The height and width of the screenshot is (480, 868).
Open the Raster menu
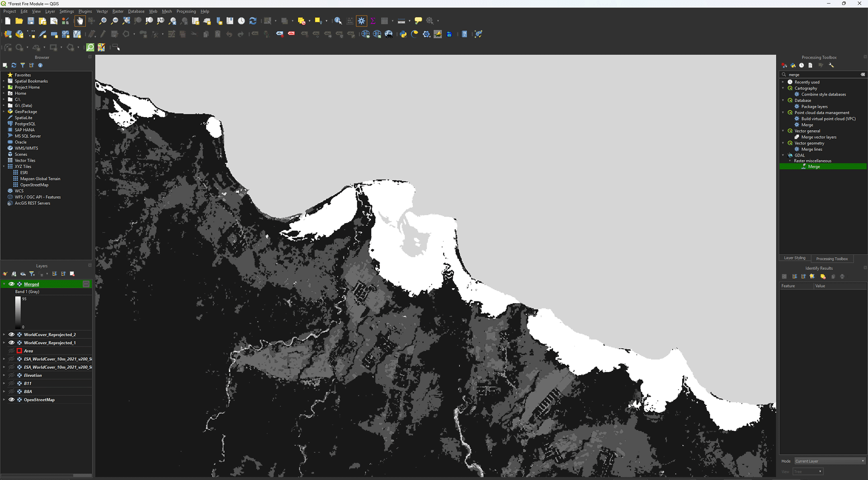tap(118, 11)
